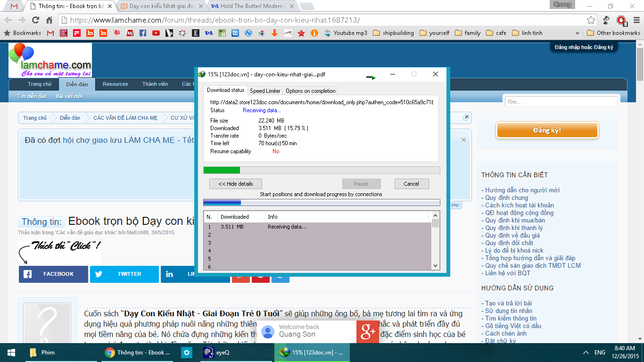Click the Gmail bookmark icon

50,33
